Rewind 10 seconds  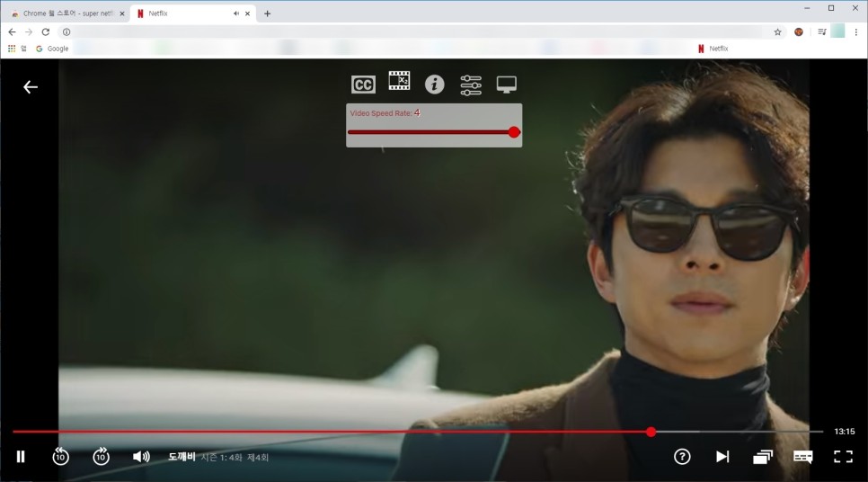[60, 457]
